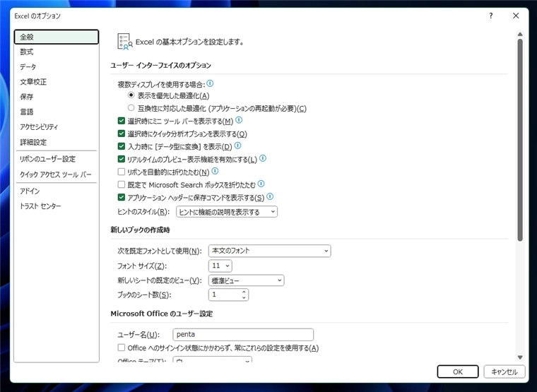
Task: Check Office へのサインイン状態にかかわらず checkbox
Action: tap(122, 348)
